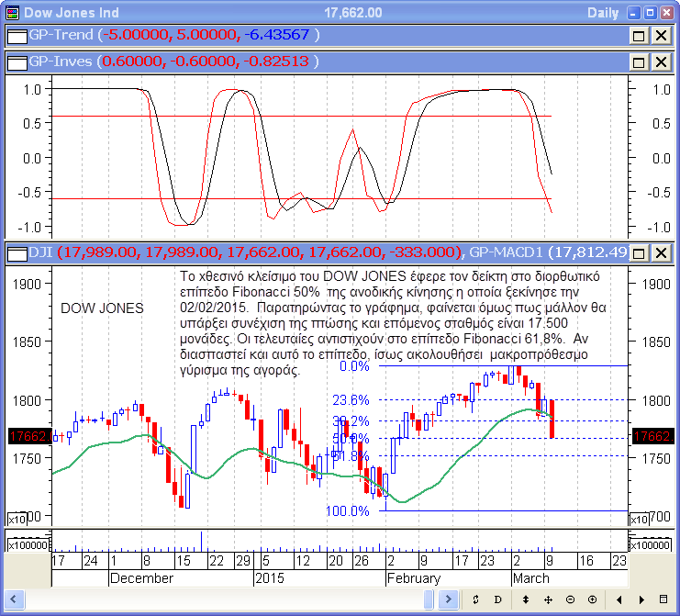Click the GP-MACD1 label in price pane
This screenshot has height=616, width=680.
507,252
